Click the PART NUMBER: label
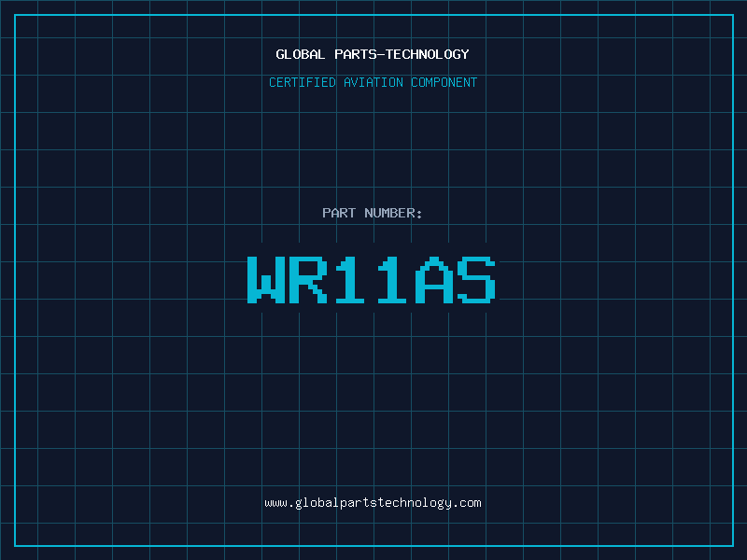Viewport: 747px width, 560px height. tap(373, 213)
